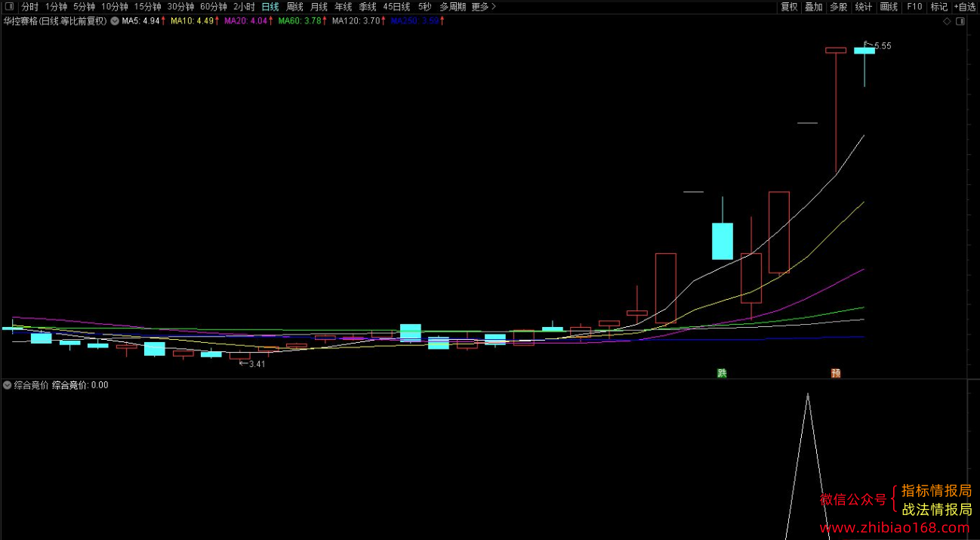Click the MA250 indicator value
The width and height of the screenshot is (980, 540).
[414, 21]
